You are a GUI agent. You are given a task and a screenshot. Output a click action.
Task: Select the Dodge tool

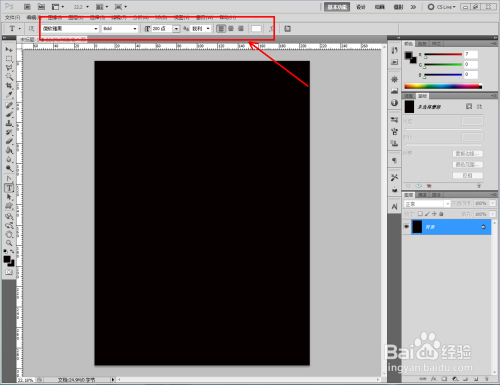9,168
